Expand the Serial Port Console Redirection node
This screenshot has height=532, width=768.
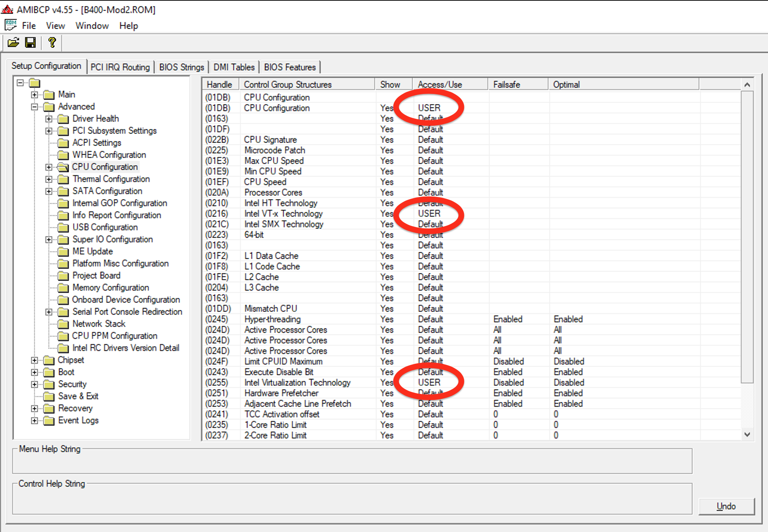(49, 312)
